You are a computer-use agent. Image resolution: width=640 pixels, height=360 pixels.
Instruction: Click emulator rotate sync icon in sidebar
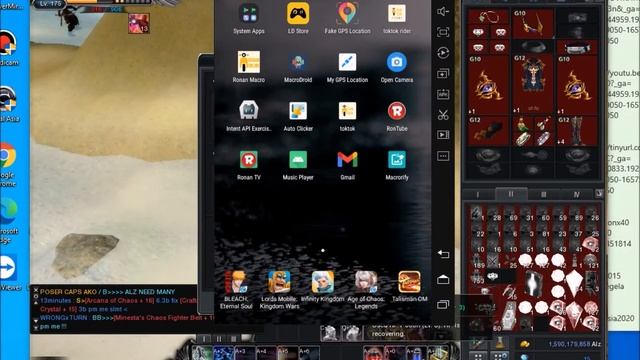tap(443, 53)
